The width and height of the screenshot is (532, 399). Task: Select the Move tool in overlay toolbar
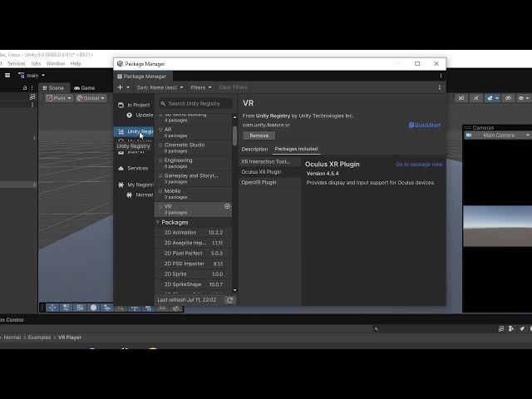click(x=52, y=308)
